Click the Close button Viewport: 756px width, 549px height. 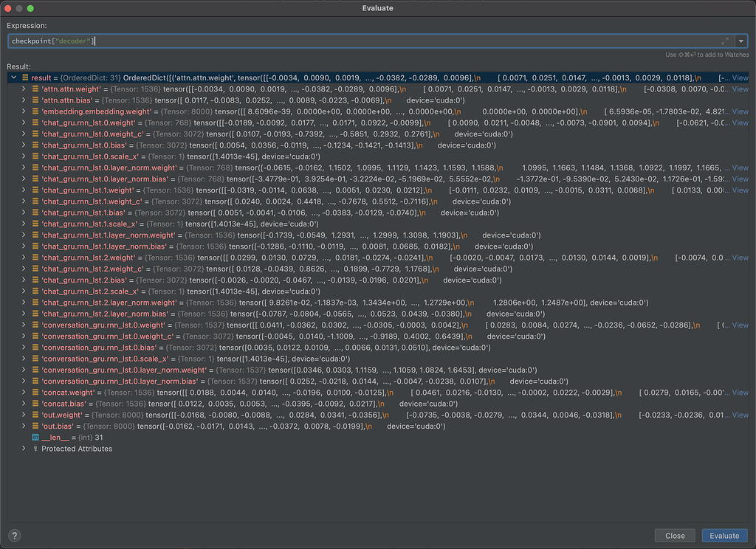click(x=675, y=535)
